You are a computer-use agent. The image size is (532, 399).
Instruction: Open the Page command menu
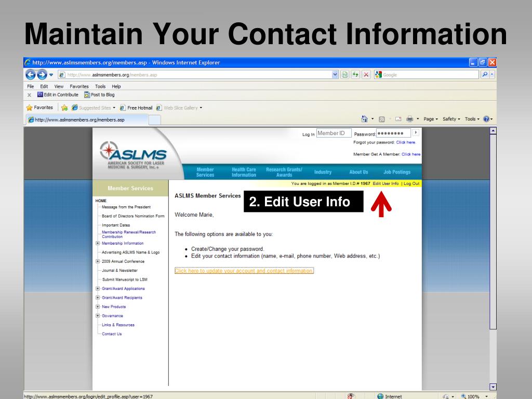pos(431,119)
